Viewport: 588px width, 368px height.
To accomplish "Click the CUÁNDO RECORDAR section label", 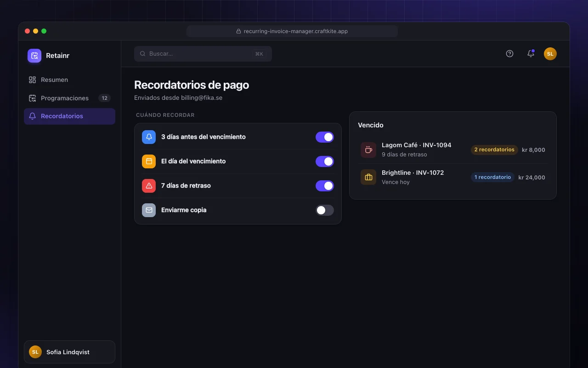I will pyautogui.click(x=165, y=115).
